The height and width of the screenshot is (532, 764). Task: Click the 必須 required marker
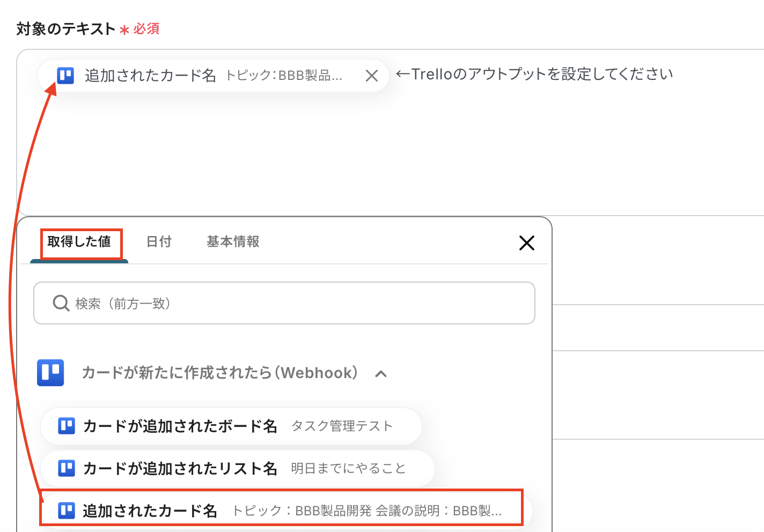point(146,28)
